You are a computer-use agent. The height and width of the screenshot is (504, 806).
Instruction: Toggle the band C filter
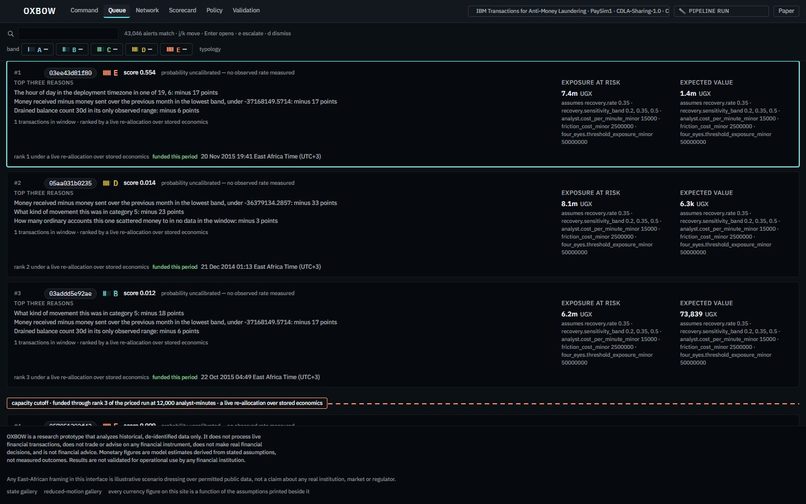pyautogui.click(x=107, y=49)
